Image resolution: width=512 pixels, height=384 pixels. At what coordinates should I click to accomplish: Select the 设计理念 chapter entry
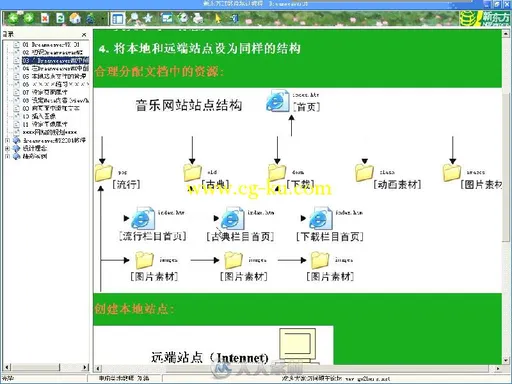[35, 148]
